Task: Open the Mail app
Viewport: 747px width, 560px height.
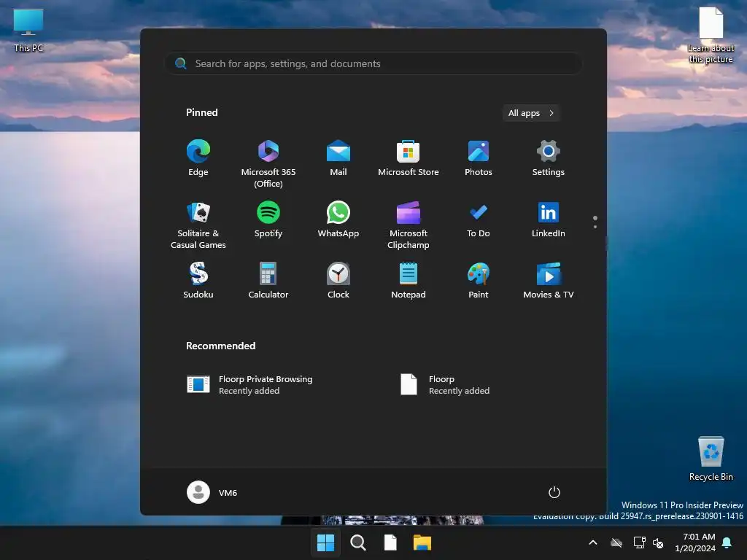Action: point(338,158)
